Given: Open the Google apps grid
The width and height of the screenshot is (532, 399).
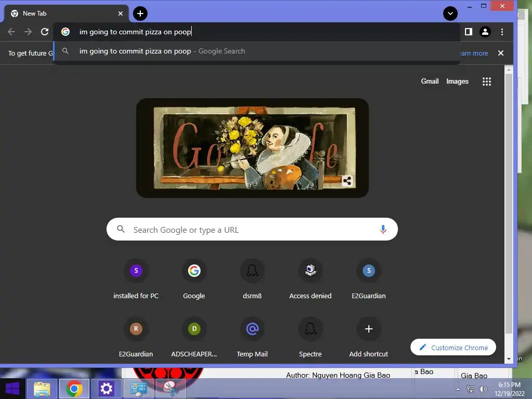Looking at the screenshot, I should tap(487, 82).
